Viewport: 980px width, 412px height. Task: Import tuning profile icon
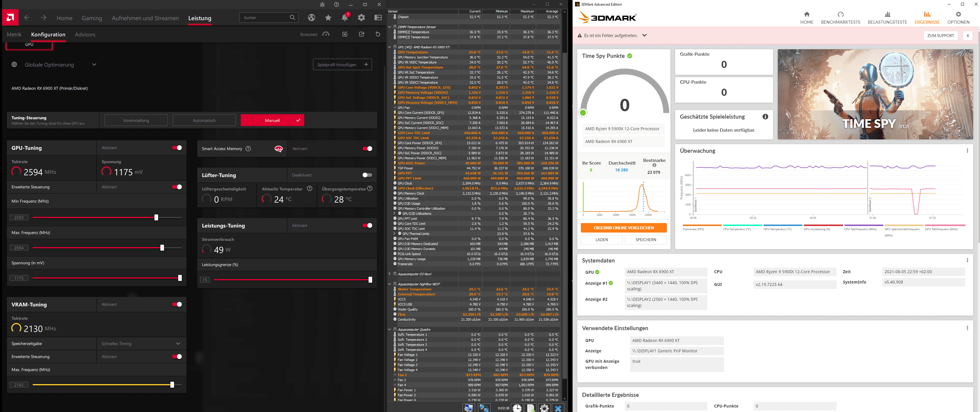[345, 34]
